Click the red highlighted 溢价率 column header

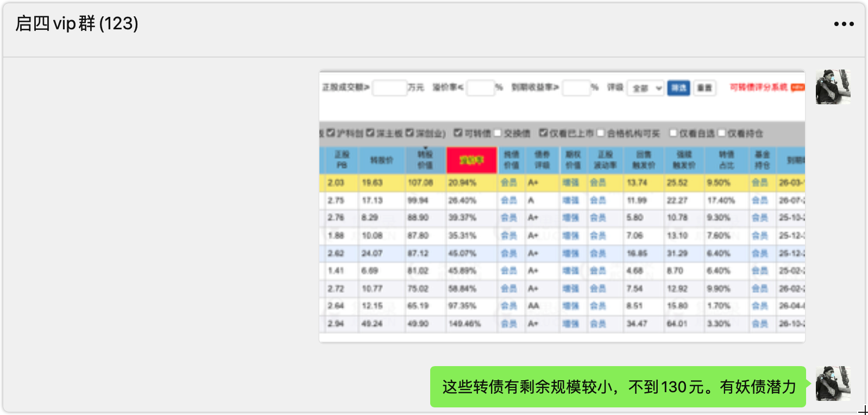[x=471, y=160]
